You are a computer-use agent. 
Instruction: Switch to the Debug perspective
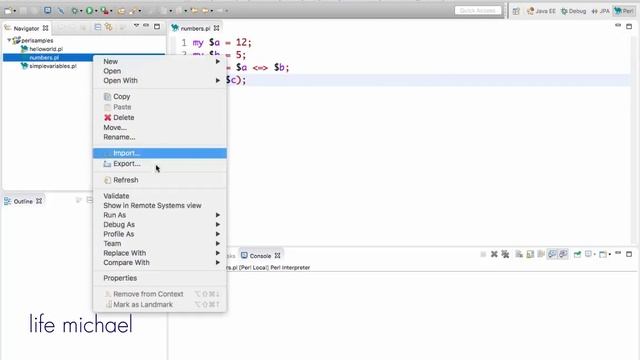click(573, 11)
